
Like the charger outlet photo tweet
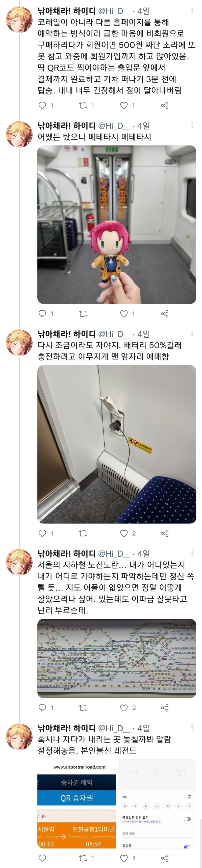(124, 533)
